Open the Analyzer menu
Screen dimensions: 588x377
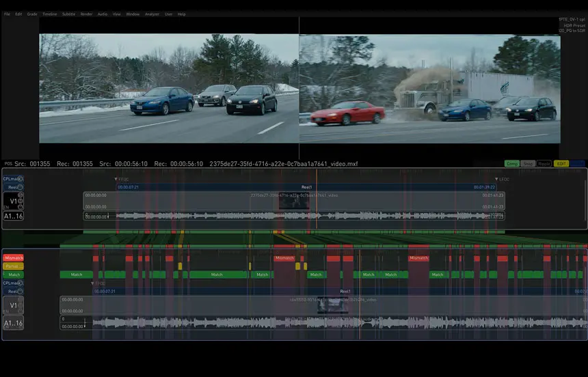click(x=152, y=14)
